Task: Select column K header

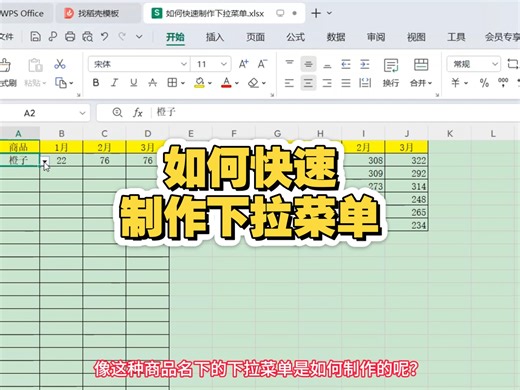Action: [450, 134]
